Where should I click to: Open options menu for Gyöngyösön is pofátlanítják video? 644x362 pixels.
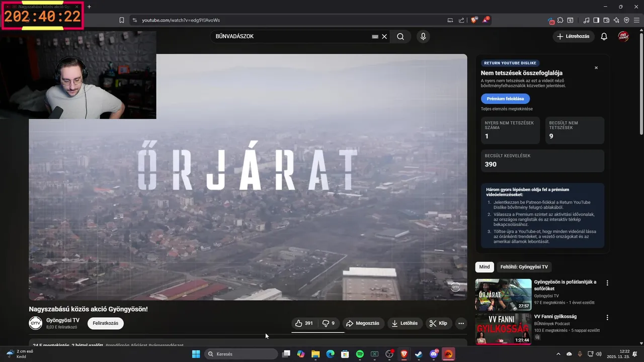click(x=607, y=283)
